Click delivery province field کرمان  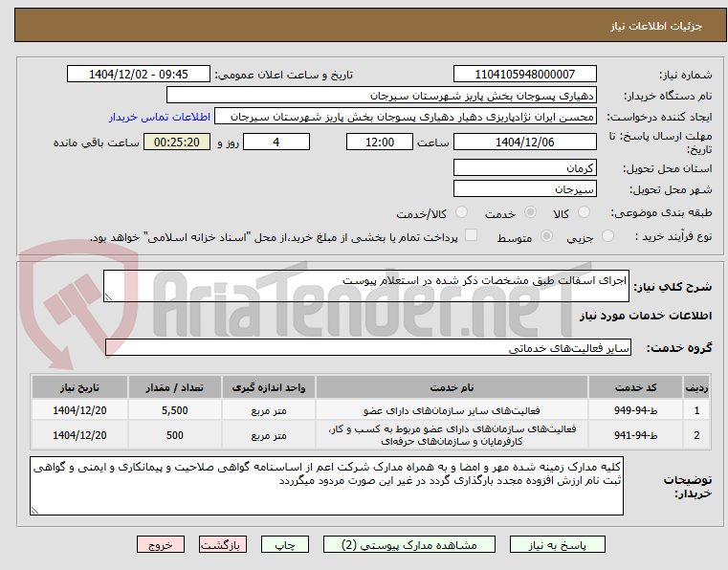[x=524, y=167]
